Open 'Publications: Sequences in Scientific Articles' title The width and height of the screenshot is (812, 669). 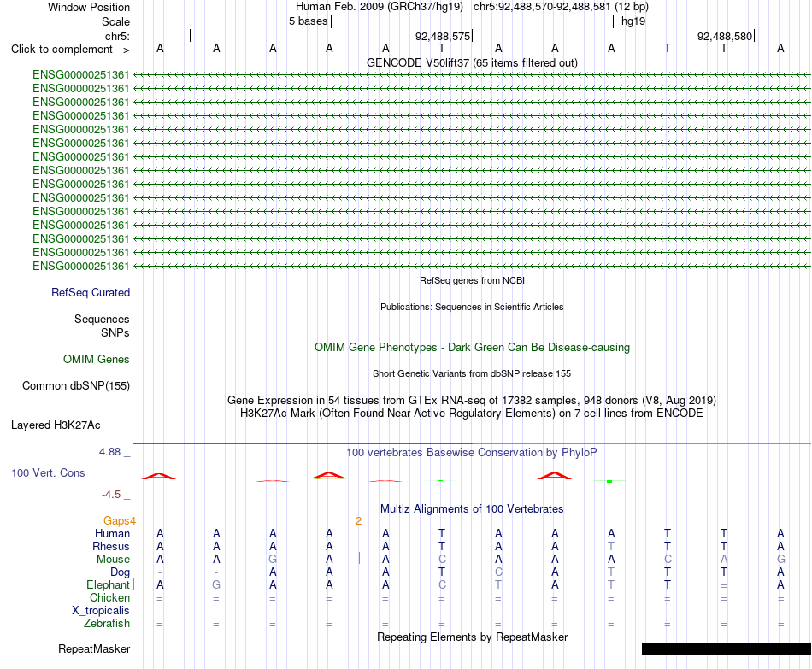pos(472,307)
